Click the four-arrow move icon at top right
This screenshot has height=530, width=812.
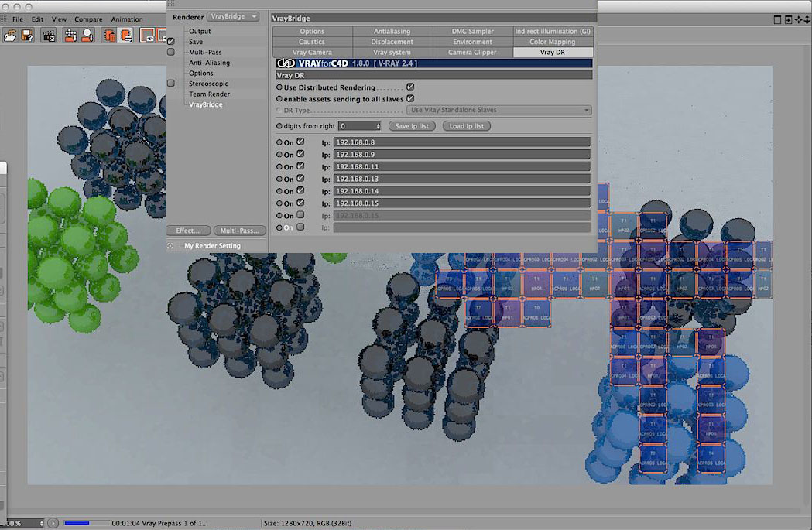point(799,19)
